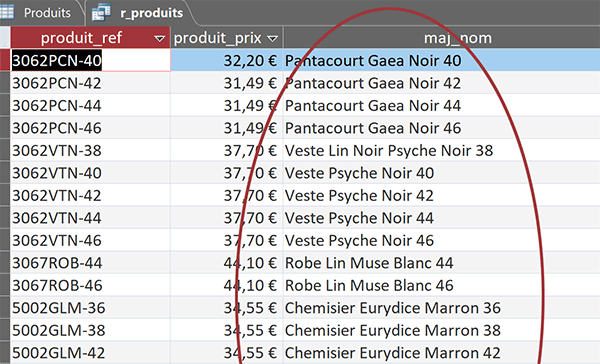600x364 pixels.
Task: Click Chemisier Eurydice Marron 42 cell
Action: [442, 353]
